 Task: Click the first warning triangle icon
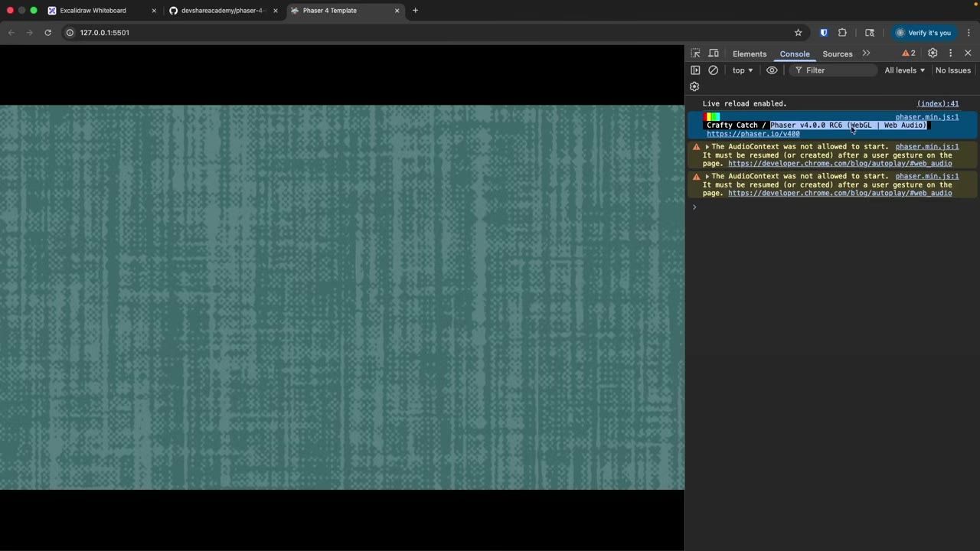(696, 147)
